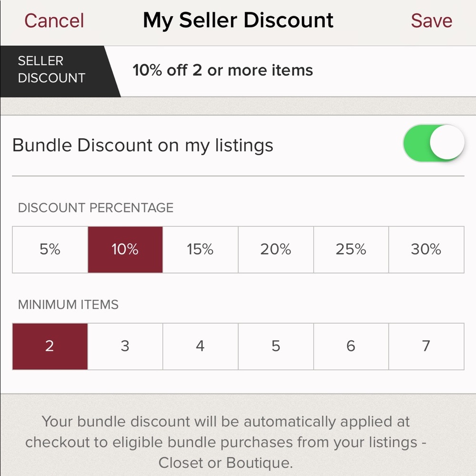
Task: Toggle Bundle Discount on my listings switch
Action: [433, 143]
